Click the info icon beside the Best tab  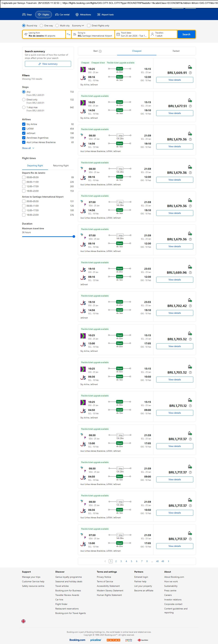pos(100,51)
